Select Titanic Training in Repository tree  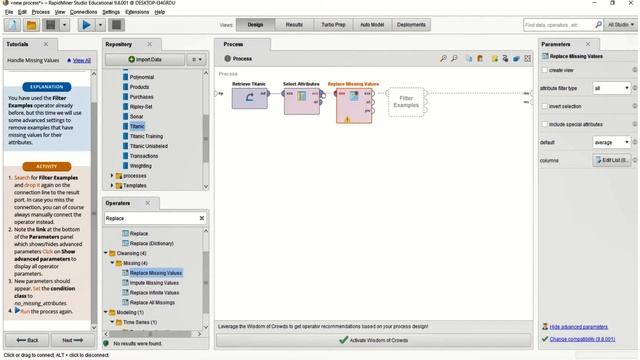coord(146,136)
